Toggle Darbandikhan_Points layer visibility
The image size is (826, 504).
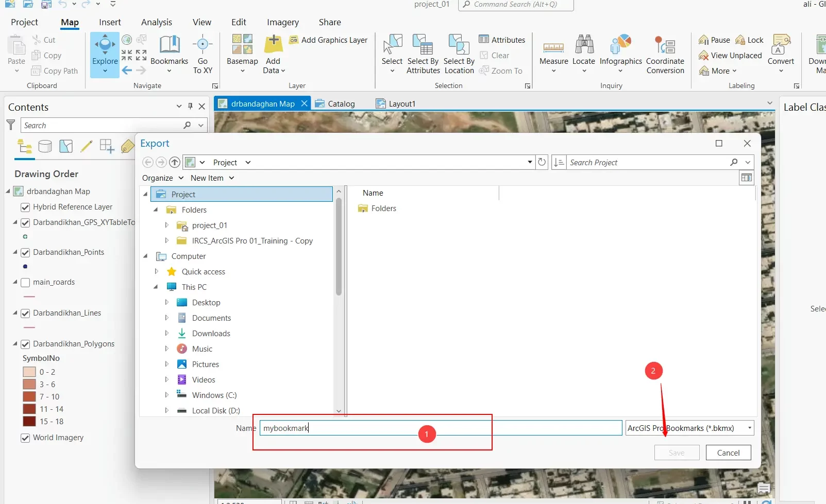click(x=25, y=252)
